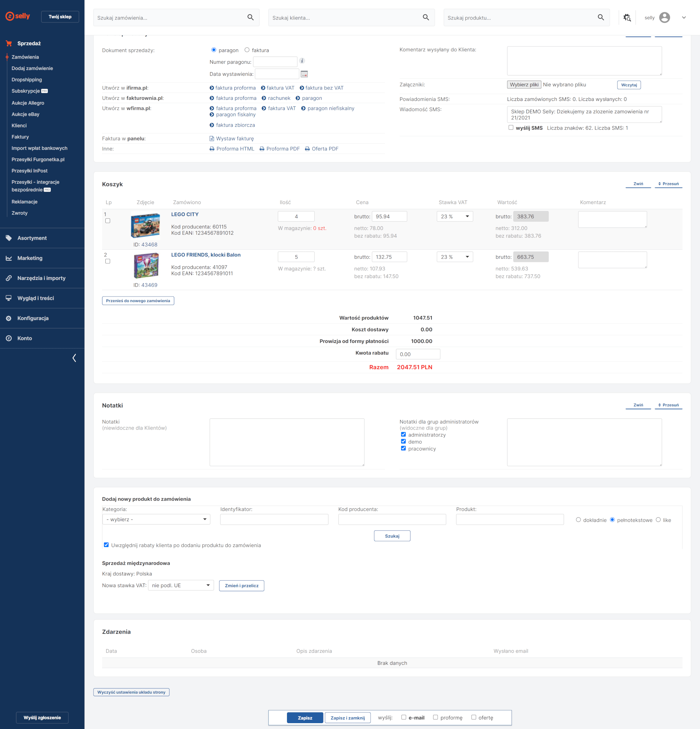Image resolution: width=700 pixels, height=729 pixels.
Task: Click the Konto icon in the sidebar
Action: point(9,339)
